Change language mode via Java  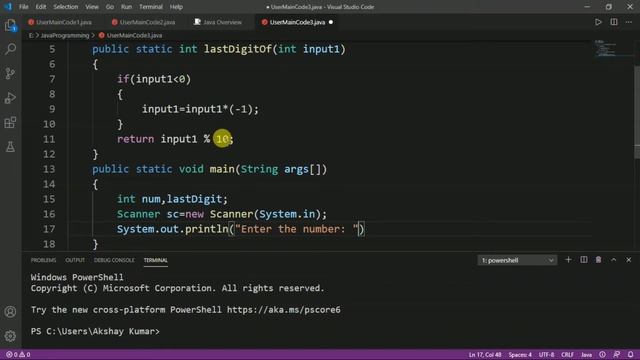[587, 355]
